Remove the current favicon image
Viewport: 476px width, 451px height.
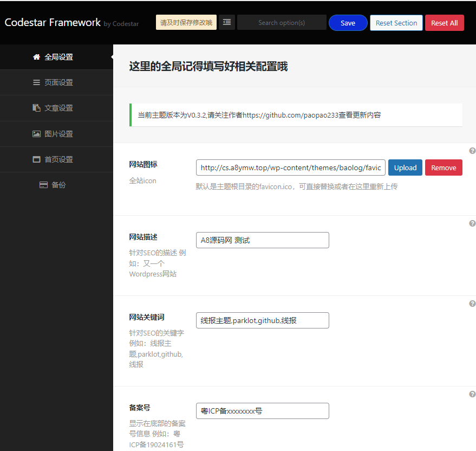click(444, 167)
